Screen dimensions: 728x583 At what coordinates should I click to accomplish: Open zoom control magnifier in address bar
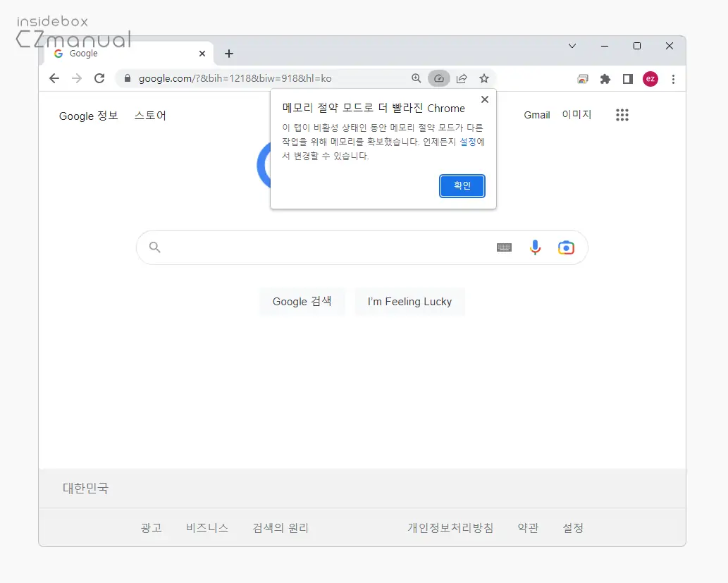[x=416, y=78]
